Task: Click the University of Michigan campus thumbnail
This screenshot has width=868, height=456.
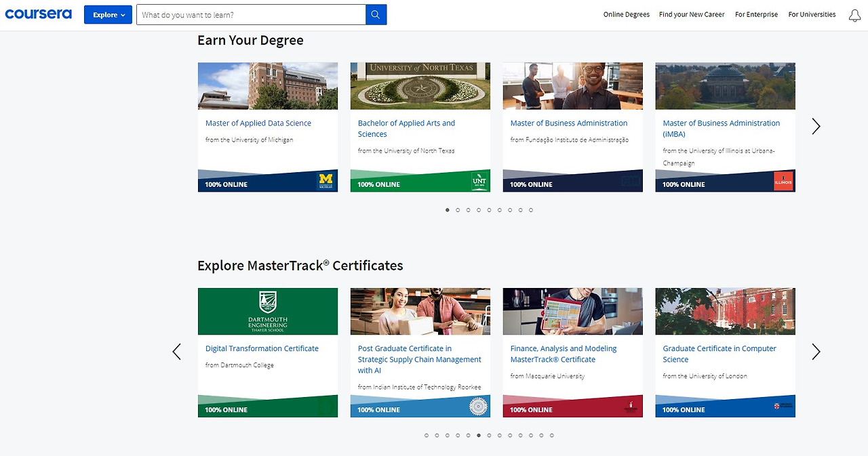Action: [x=268, y=86]
